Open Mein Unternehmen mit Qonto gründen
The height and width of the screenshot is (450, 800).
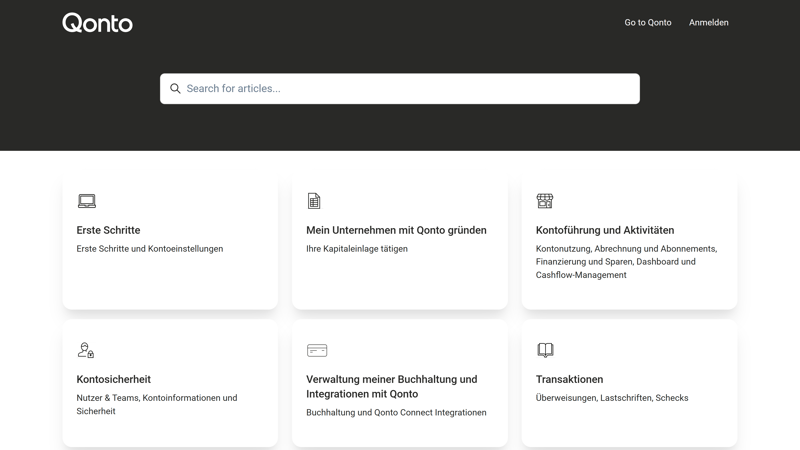[396, 230]
